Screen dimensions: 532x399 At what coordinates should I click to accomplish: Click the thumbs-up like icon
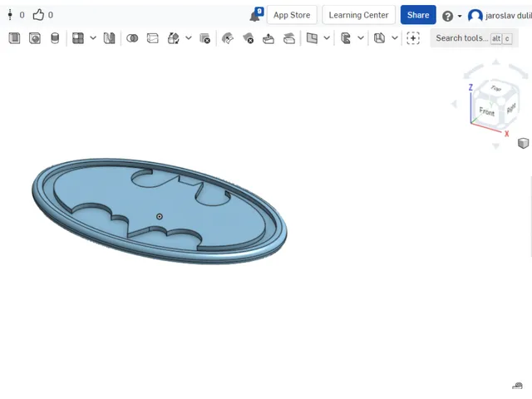pyautogui.click(x=38, y=15)
